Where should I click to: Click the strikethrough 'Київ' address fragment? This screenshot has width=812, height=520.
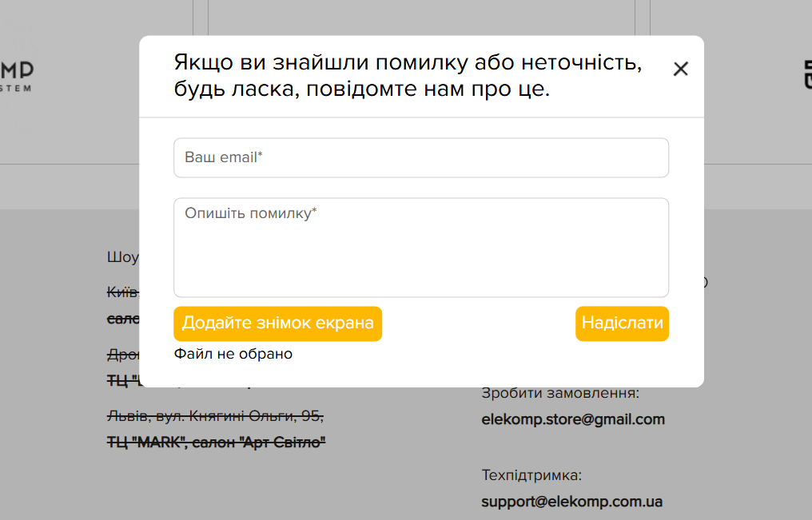tap(123, 292)
